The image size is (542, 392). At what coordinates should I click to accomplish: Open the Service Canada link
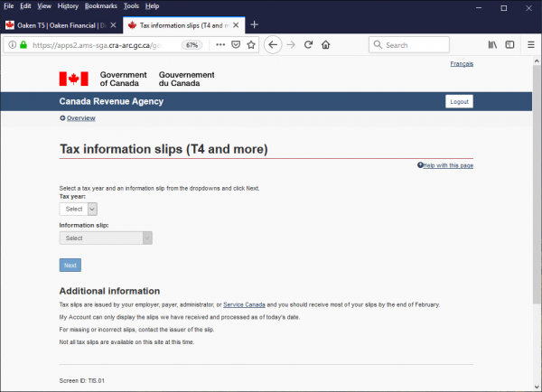coord(247,305)
